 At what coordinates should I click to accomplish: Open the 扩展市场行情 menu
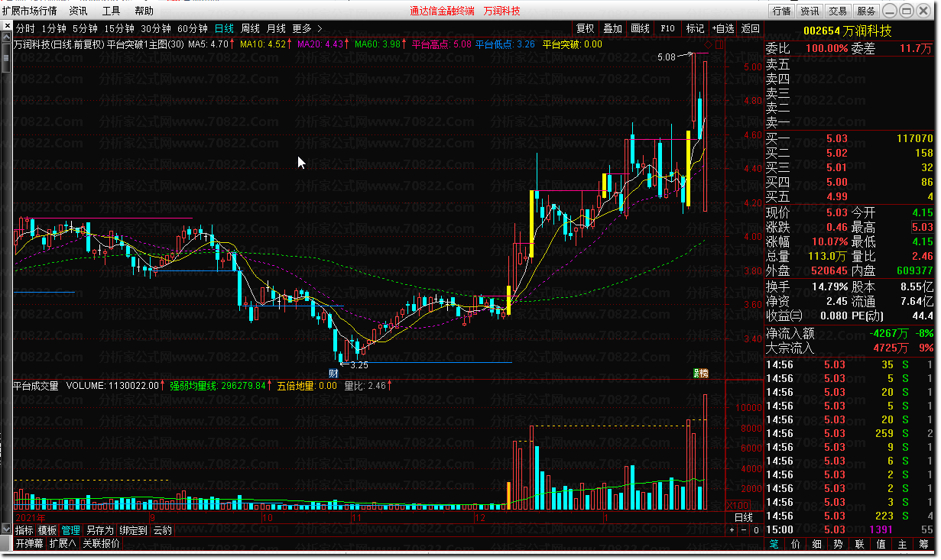click(x=29, y=11)
